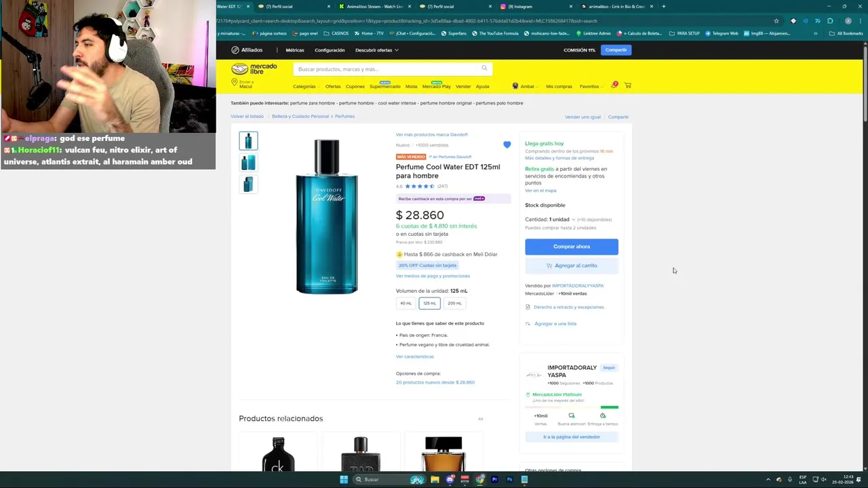Screen dimensions: 868x488
Task: Select the 200 mL volume option
Action: (x=454, y=303)
